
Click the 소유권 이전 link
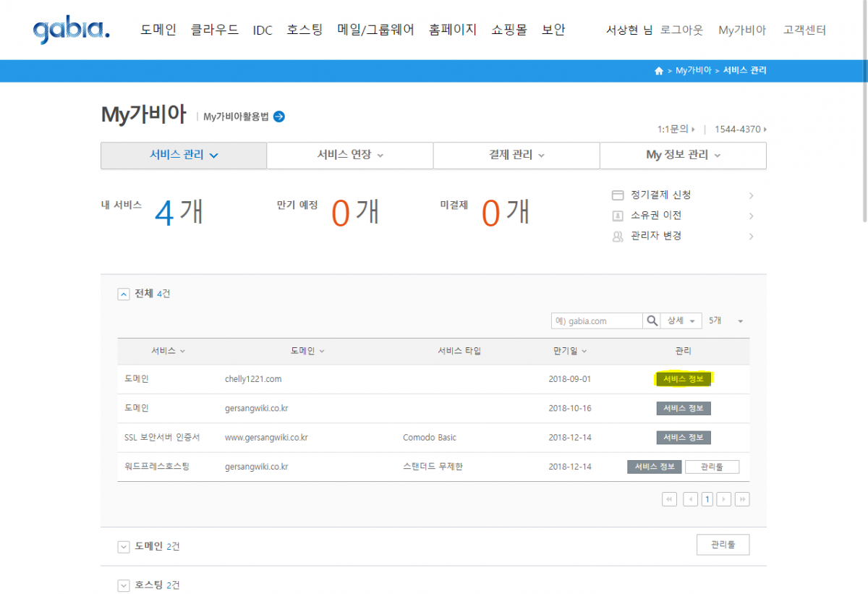(x=656, y=216)
